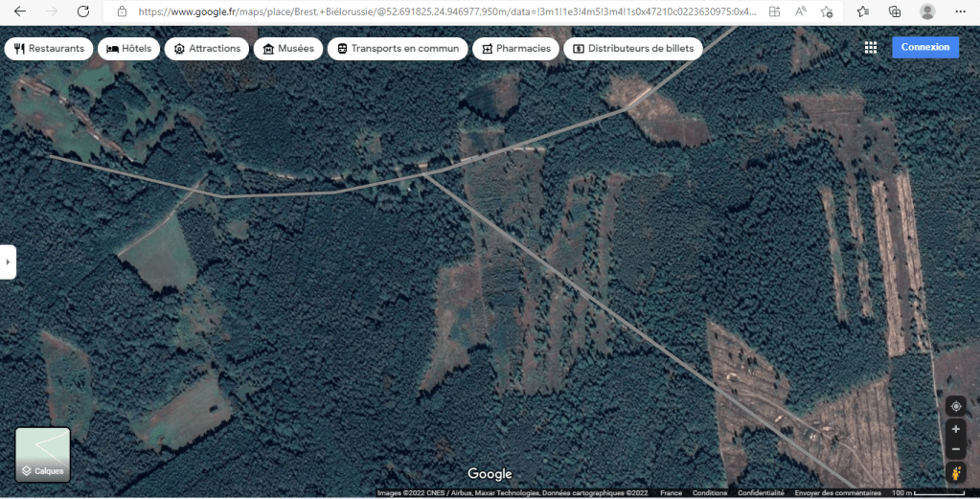Open the browser profile avatar

point(926,11)
